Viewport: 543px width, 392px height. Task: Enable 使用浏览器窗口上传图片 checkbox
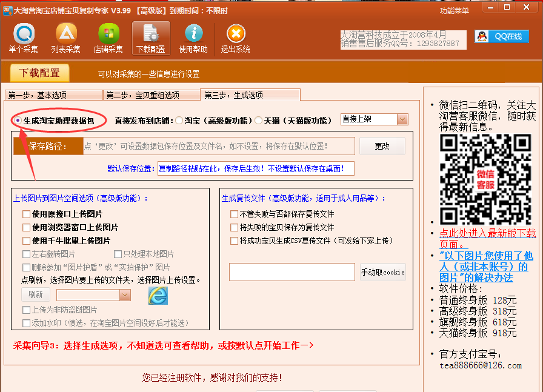point(26,227)
